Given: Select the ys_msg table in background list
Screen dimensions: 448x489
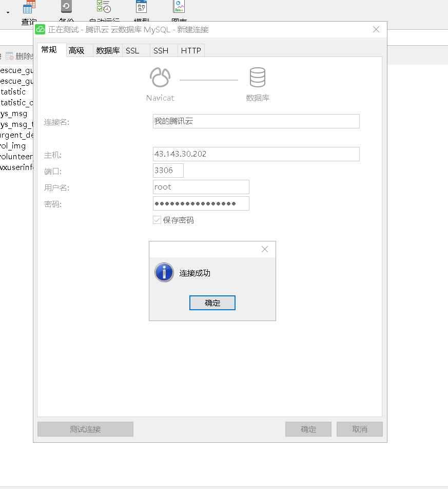Looking at the screenshot, I should point(14,114).
